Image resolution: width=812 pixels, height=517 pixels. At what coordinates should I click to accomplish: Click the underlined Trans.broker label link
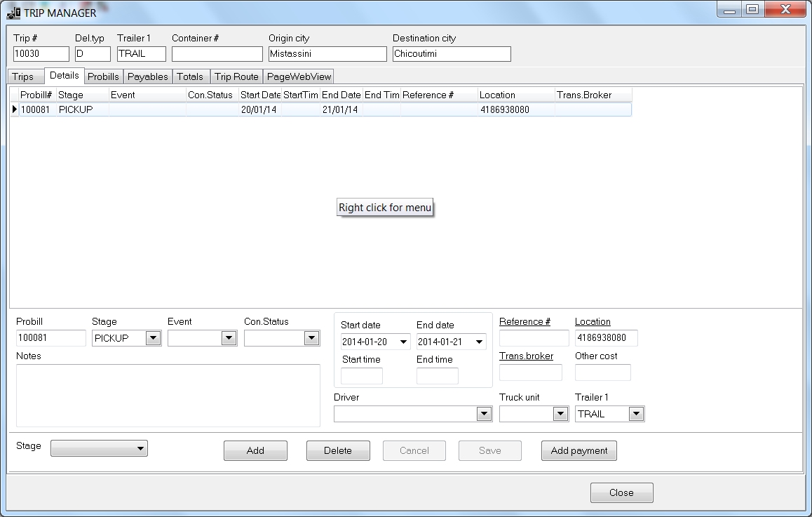(x=526, y=356)
